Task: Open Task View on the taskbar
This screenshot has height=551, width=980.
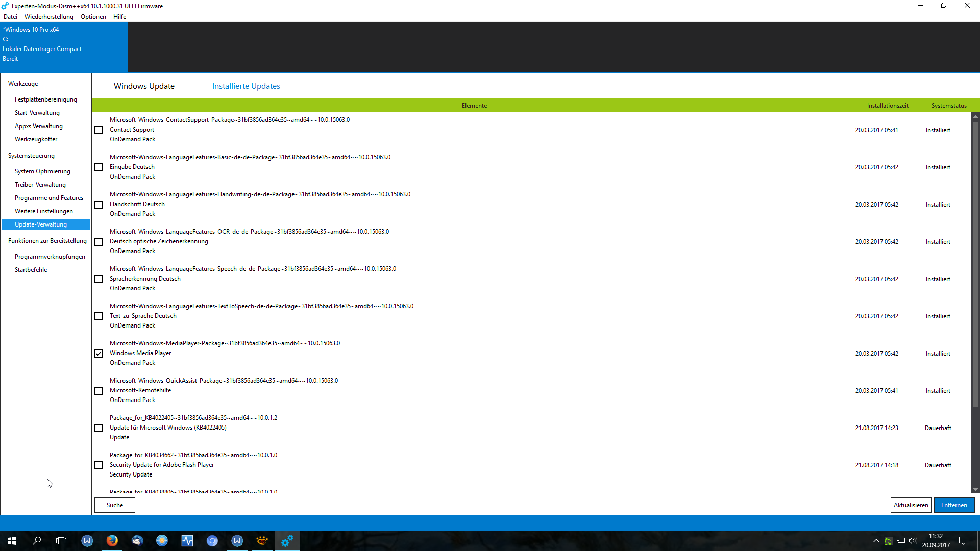Action: coord(61,541)
